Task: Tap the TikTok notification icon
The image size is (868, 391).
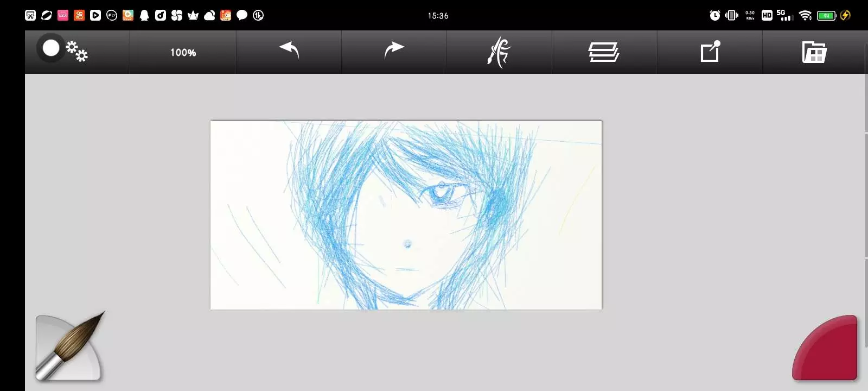Action: 161,15
